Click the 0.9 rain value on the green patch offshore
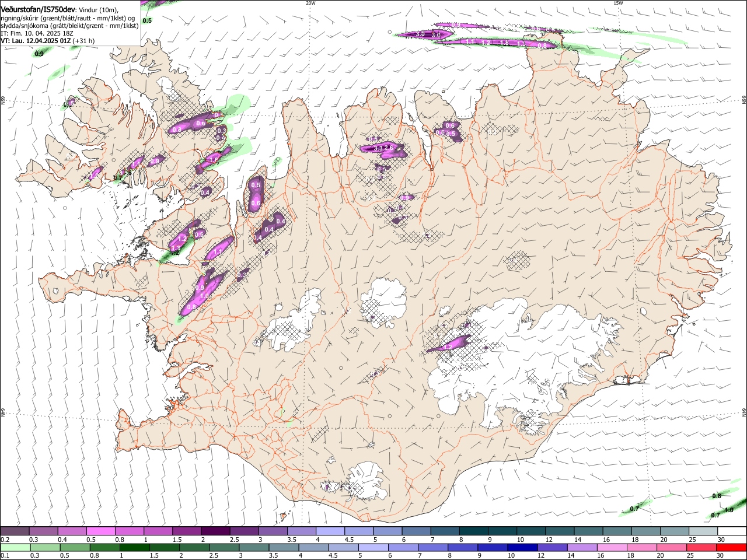 coord(39,54)
